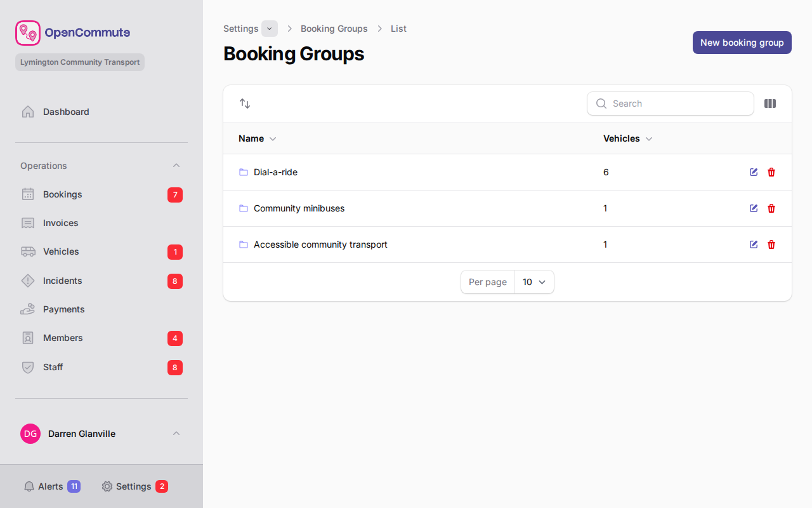This screenshot has height=508, width=812.
Task: Collapse the Operations section
Action: (x=176, y=166)
